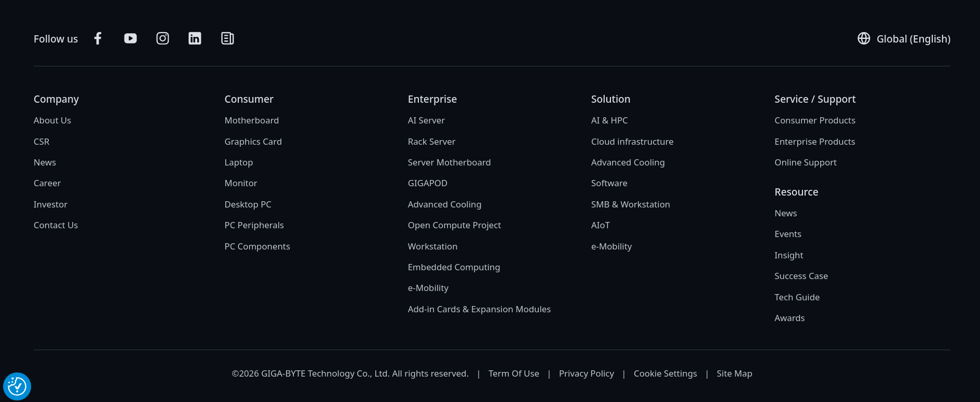Open the Global (English) language selector
980x402 pixels.
click(913, 39)
